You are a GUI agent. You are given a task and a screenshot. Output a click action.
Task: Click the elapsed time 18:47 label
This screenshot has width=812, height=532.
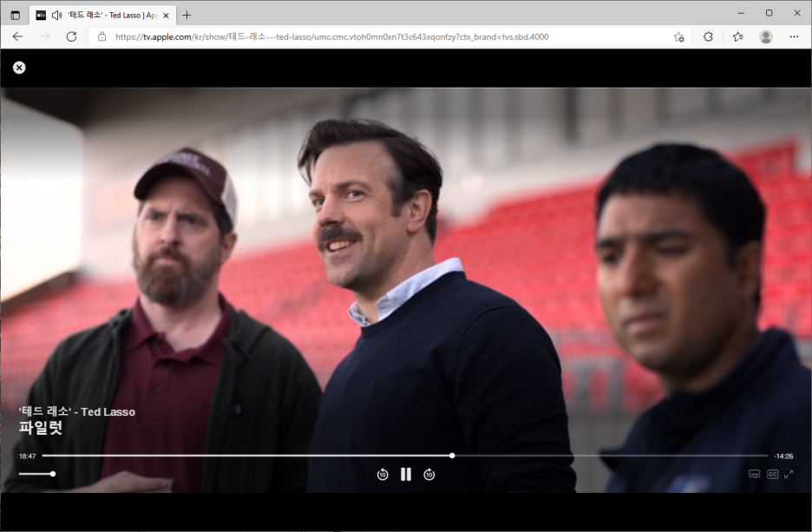pyautogui.click(x=28, y=456)
